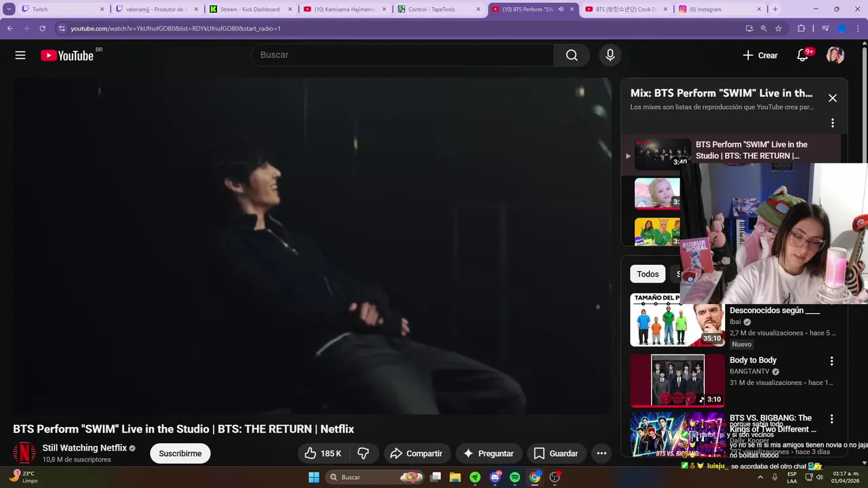The width and height of the screenshot is (868, 488).
Task: Click the Compartir share button
Action: pyautogui.click(x=417, y=453)
